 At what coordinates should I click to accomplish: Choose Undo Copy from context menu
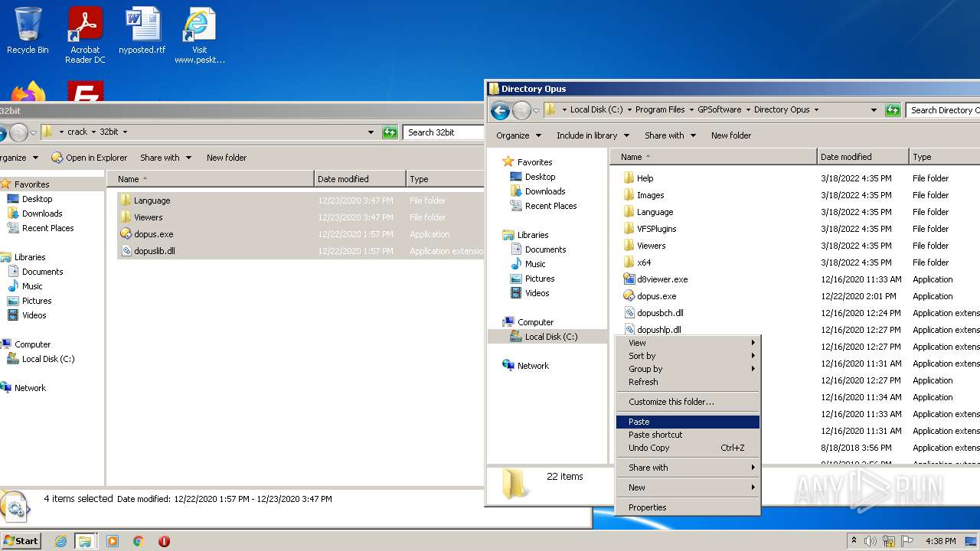(x=688, y=448)
